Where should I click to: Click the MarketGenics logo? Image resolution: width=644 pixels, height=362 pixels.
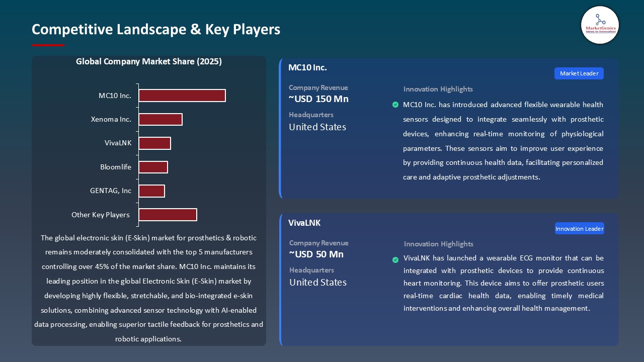coord(600,25)
